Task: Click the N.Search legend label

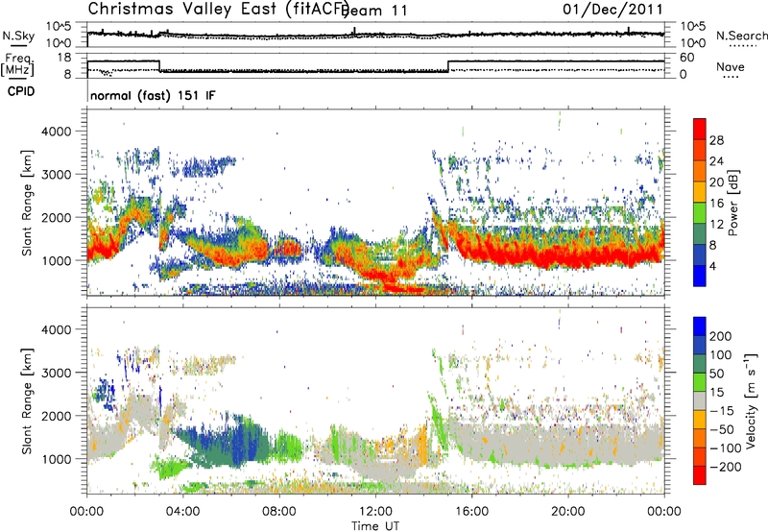Action: 742,36
